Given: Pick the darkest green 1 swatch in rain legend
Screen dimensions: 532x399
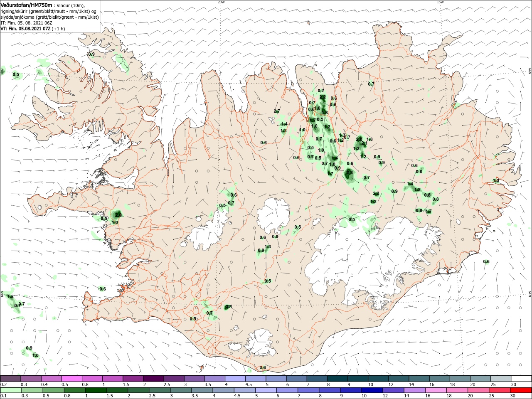Looking at the screenshot, I should [96, 390].
